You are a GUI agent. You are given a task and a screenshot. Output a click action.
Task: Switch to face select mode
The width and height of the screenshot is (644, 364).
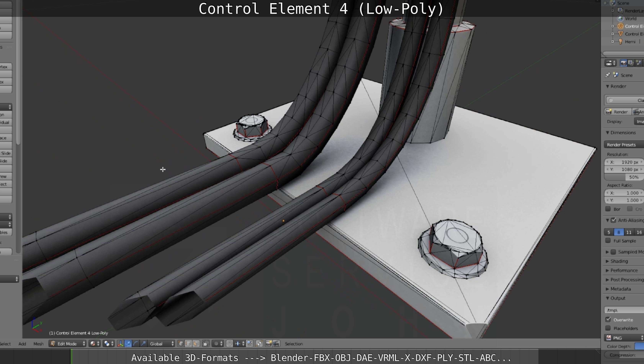point(196,344)
